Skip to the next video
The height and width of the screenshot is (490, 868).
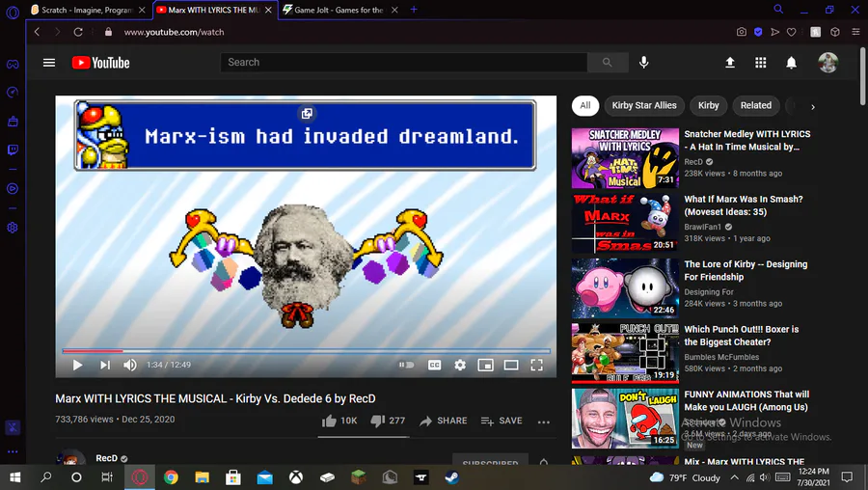coord(104,365)
